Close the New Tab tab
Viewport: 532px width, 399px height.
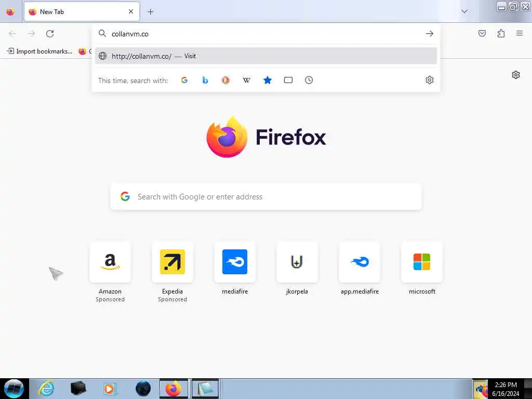coord(131,11)
